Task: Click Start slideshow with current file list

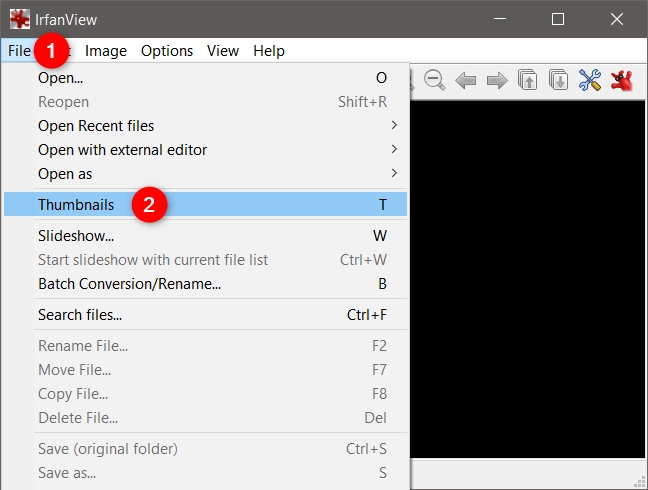Action: (205, 260)
